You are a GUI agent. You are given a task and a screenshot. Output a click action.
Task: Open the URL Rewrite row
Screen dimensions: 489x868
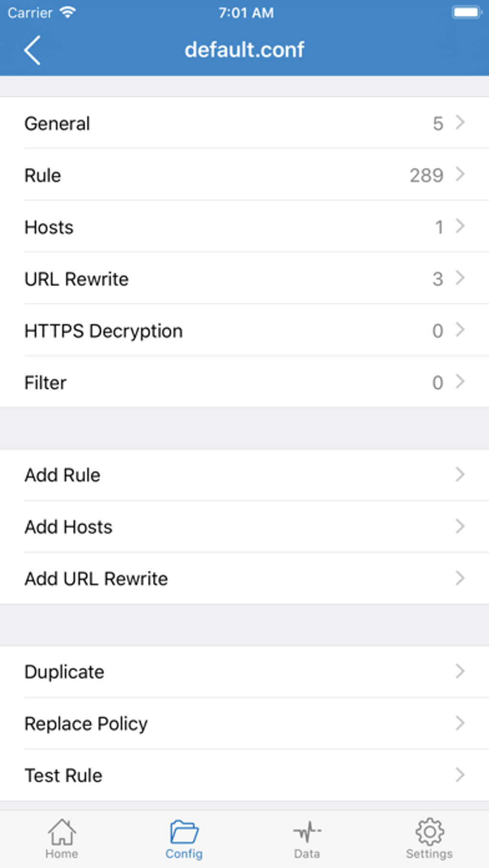[244, 279]
